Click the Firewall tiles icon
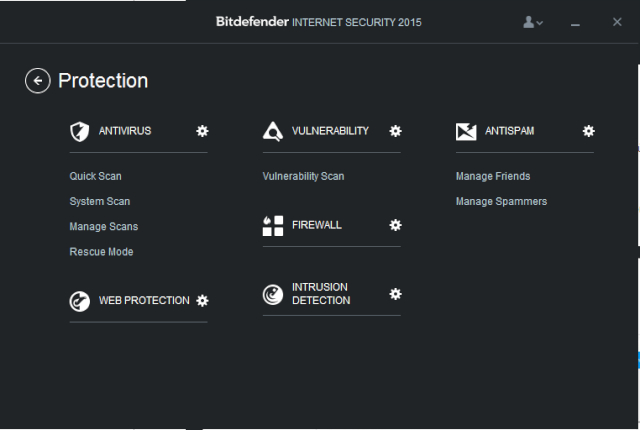640x430 pixels. click(273, 226)
